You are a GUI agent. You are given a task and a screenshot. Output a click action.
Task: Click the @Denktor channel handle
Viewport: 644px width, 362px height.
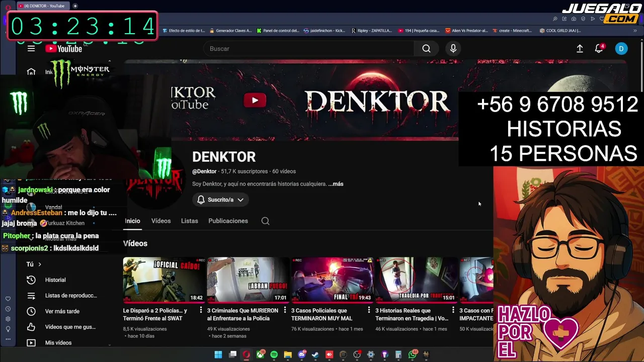[204, 171]
